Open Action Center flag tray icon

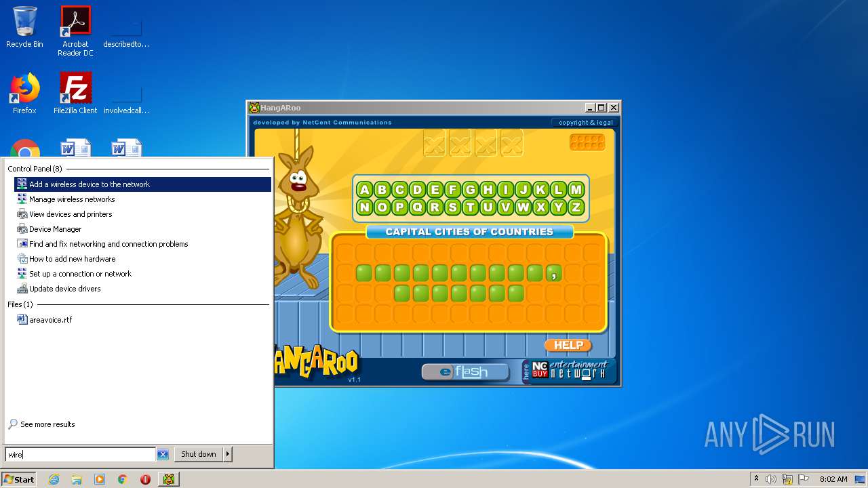[804, 479]
